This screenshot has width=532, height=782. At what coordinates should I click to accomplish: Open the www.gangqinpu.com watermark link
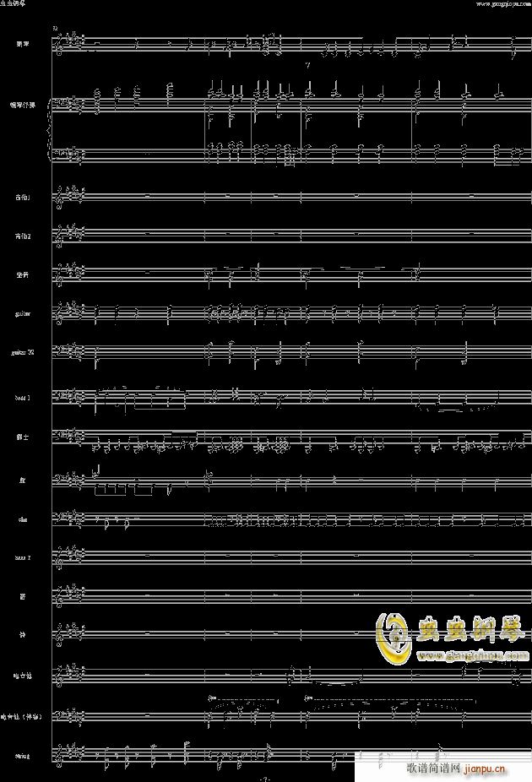coord(471,654)
